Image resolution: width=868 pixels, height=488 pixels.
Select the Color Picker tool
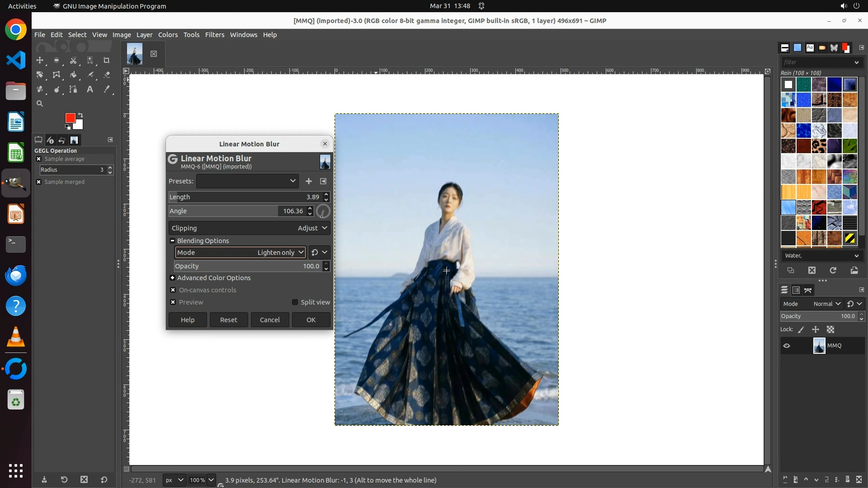(x=107, y=89)
